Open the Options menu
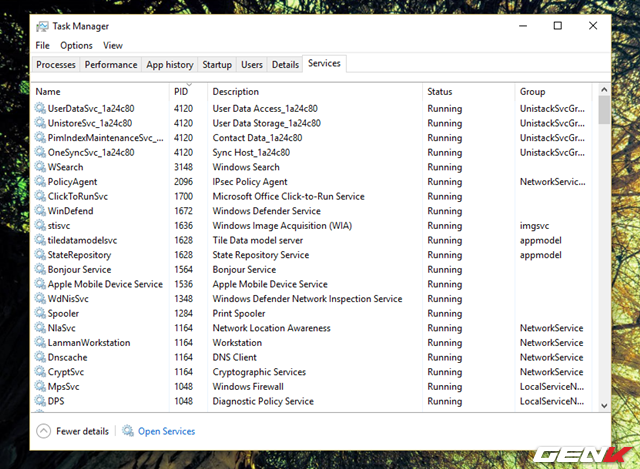The image size is (640, 469). click(76, 45)
